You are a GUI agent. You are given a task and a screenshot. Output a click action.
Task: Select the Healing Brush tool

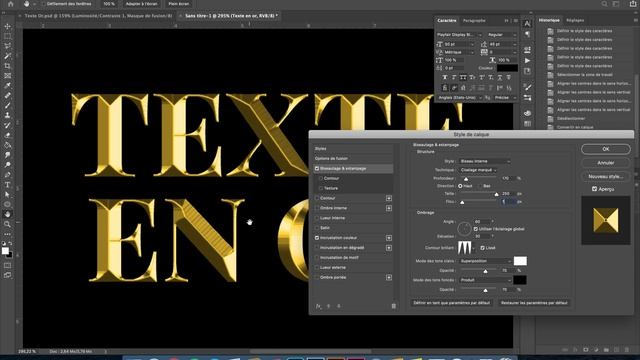(7, 96)
